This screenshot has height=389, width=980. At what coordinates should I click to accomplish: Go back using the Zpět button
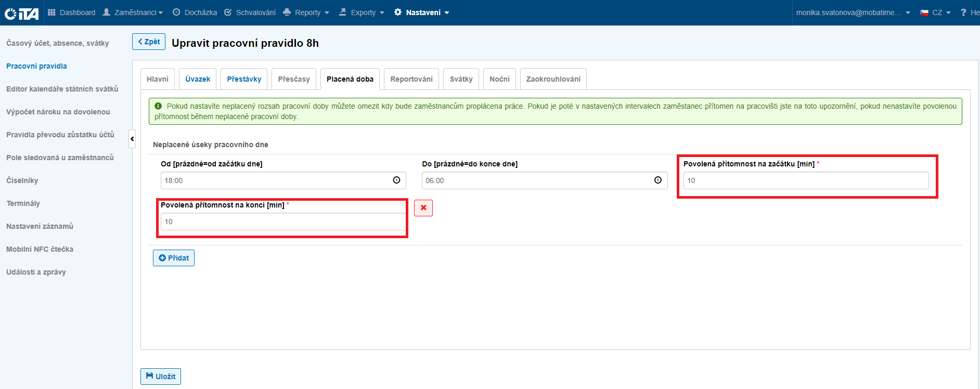coord(149,42)
